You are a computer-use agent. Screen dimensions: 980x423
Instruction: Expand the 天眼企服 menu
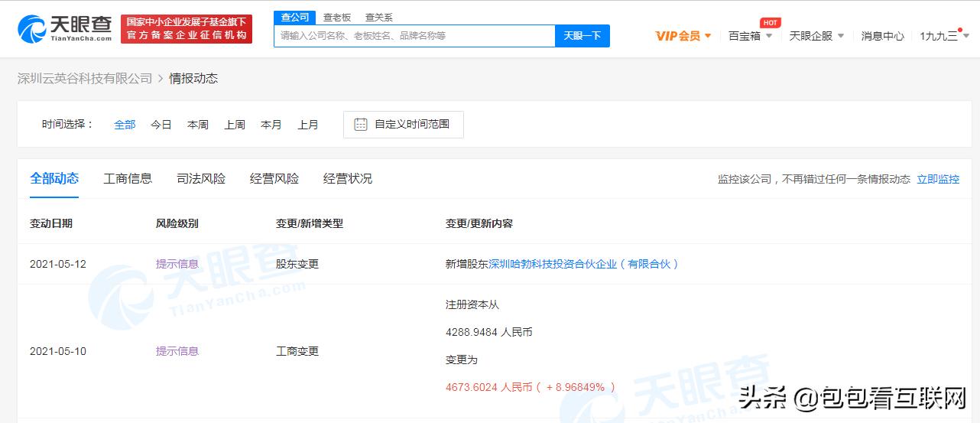(x=816, y=36)
